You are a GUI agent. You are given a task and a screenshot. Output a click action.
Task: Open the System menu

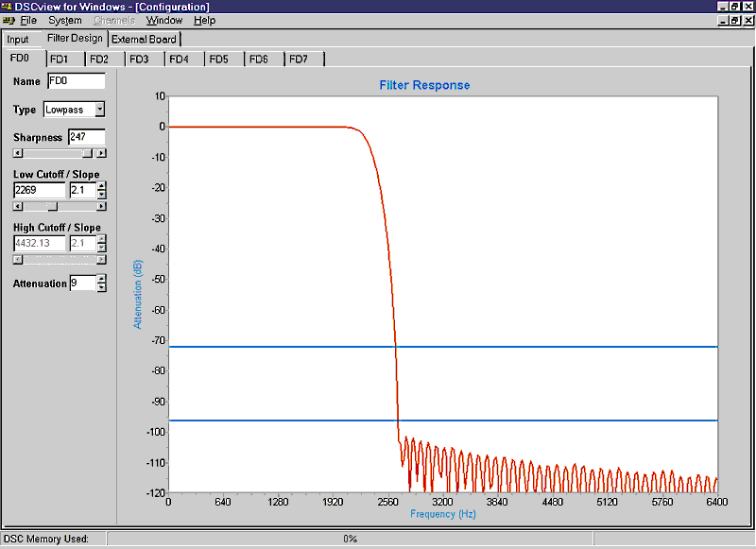point(64,20)
